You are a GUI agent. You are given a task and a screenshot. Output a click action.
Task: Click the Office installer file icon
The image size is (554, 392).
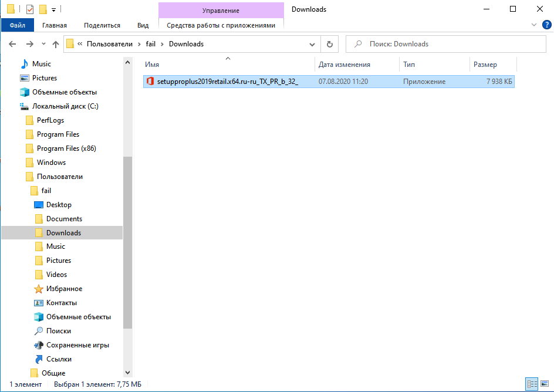(x=150, y=81)
